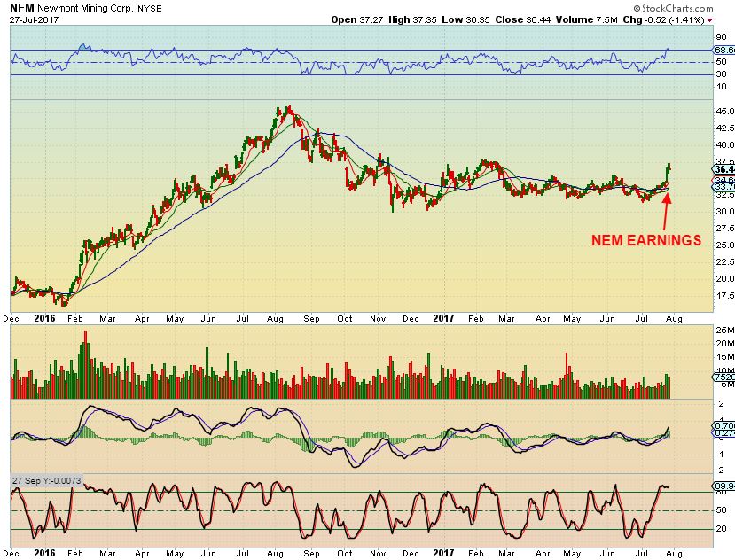Click the Sep label on the bottom stochastic axis
Screen dimensions: 735x560
point(311,554)
